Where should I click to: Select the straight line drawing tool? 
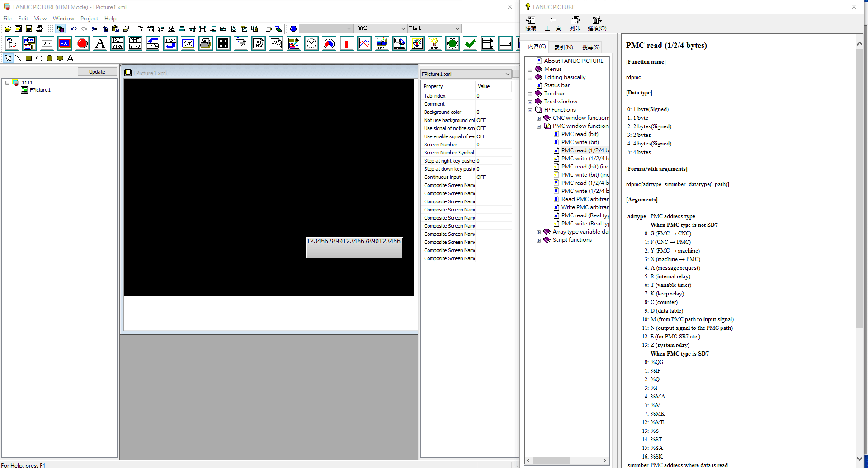click(19, 58)
